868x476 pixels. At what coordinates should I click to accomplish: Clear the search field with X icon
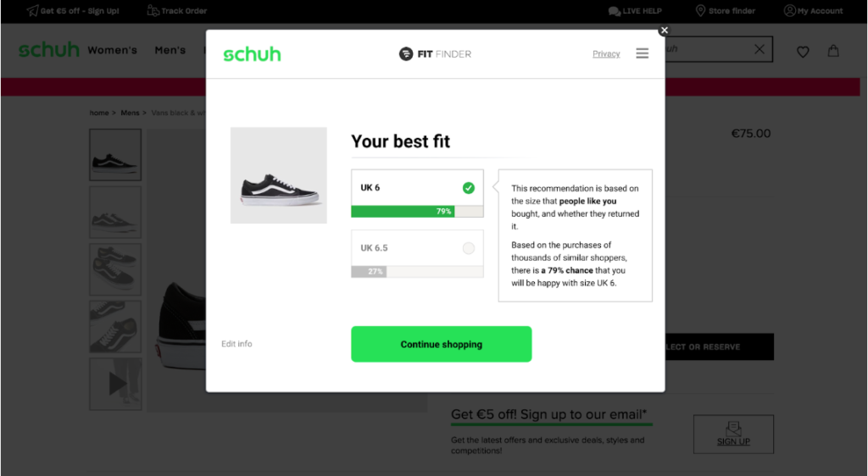(759, 49)
